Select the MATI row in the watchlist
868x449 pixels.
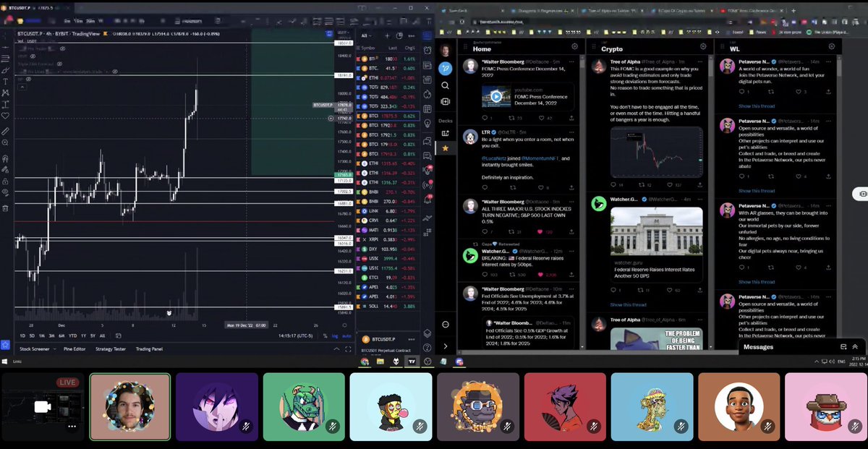[x=388, y=230]
